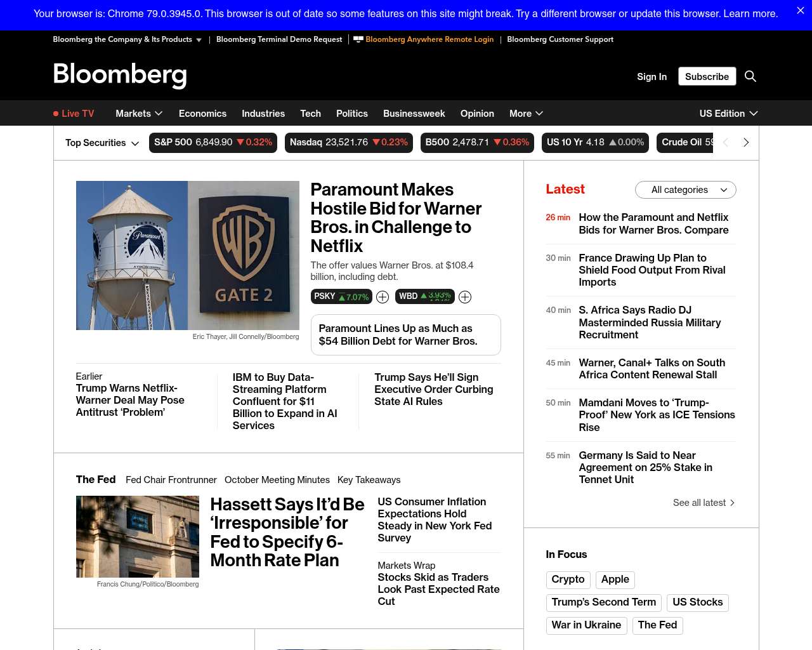View the S&P 500 ticker chip
Image resolution: width=812 pixels, height=650 pixels.
point(213,143)
